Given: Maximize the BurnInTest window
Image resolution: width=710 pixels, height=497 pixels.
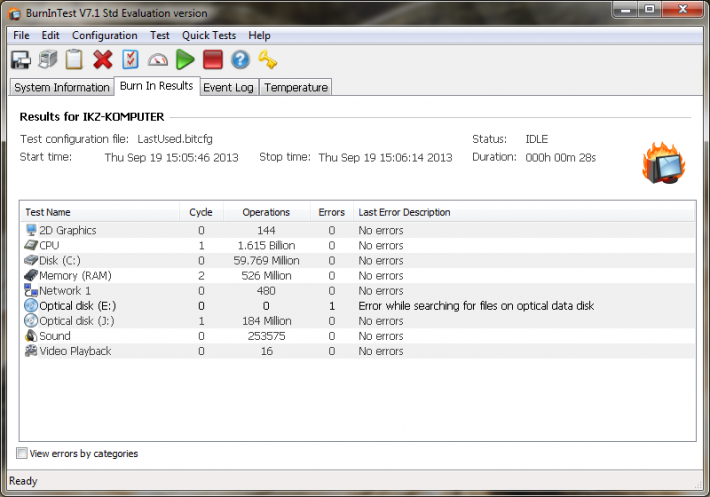Looking at the screenshot, I should 650,10.
